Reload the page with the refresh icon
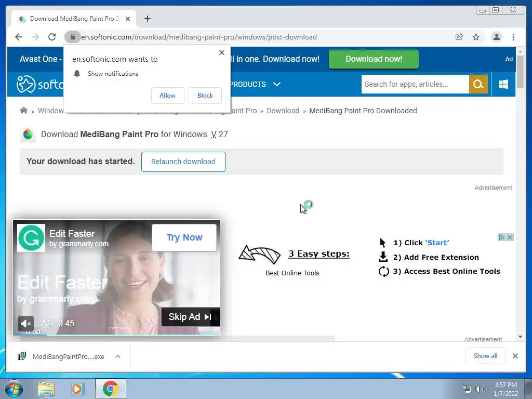This screenshot has width=532, height=399. pyautogui.click(x=52, y=37)
